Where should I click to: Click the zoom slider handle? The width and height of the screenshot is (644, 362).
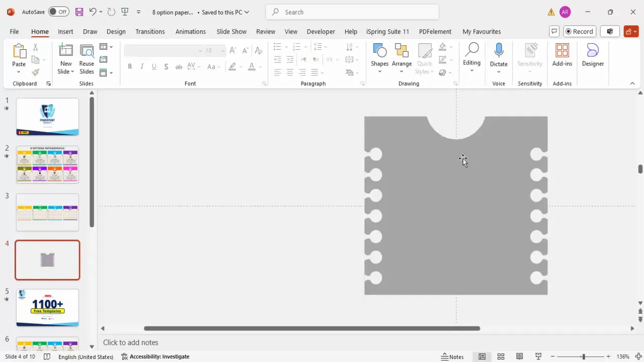pyautogui.click(x=583, y=356)
